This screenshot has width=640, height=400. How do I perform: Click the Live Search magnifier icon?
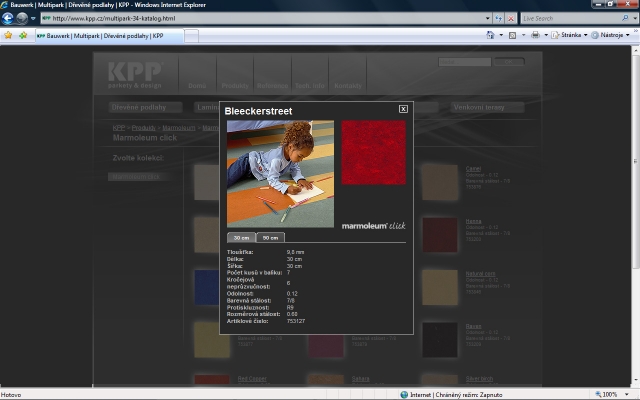click(625, 18)
